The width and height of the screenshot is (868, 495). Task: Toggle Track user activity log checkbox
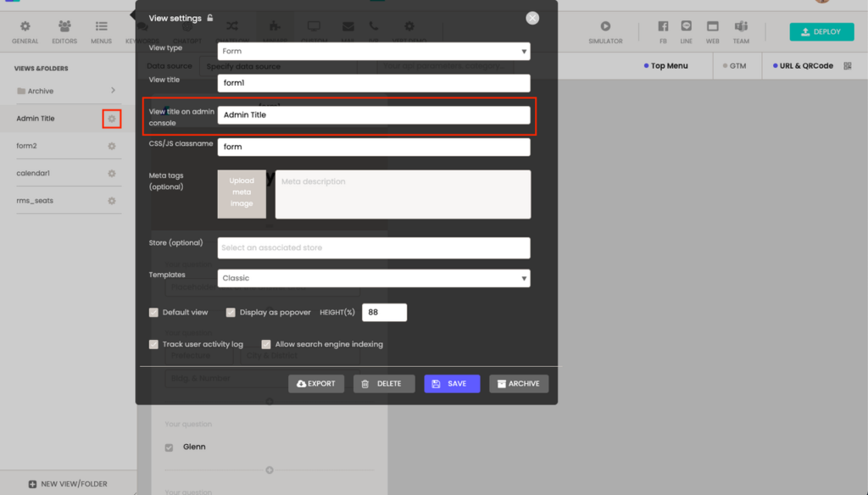coord(154,345)
